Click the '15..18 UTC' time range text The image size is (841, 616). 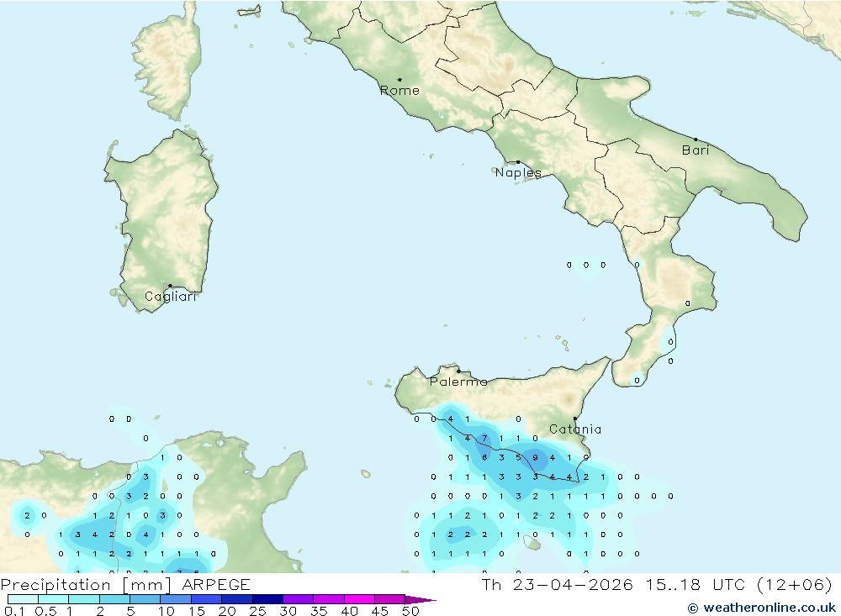696,584
